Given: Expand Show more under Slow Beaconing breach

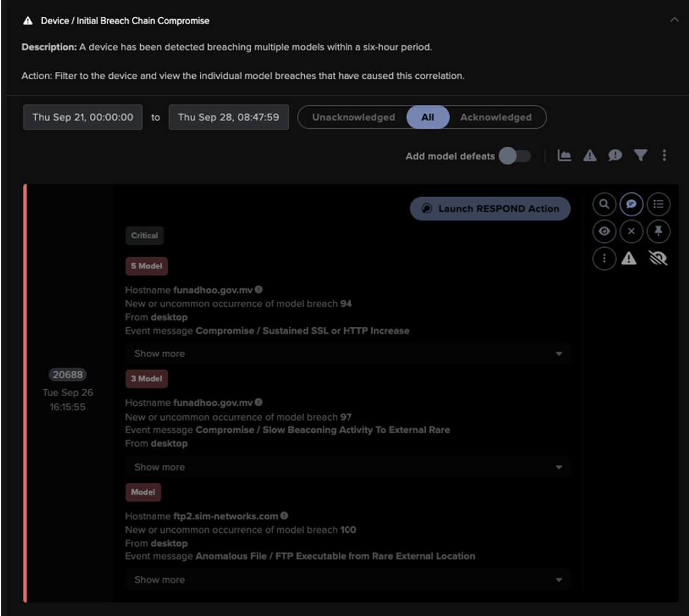Looking at the screenshot, I should (x=347, y=467).
